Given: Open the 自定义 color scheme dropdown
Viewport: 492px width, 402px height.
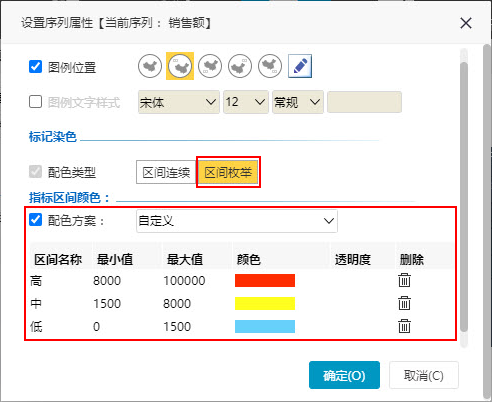Looking at the screenshot, I should pyautogui.click(x=237, y=221).
